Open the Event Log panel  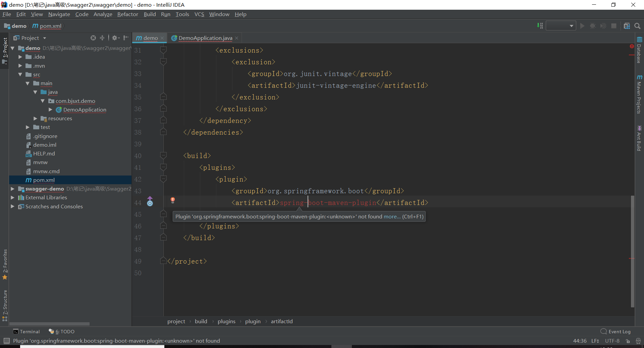tap(616, 332)
